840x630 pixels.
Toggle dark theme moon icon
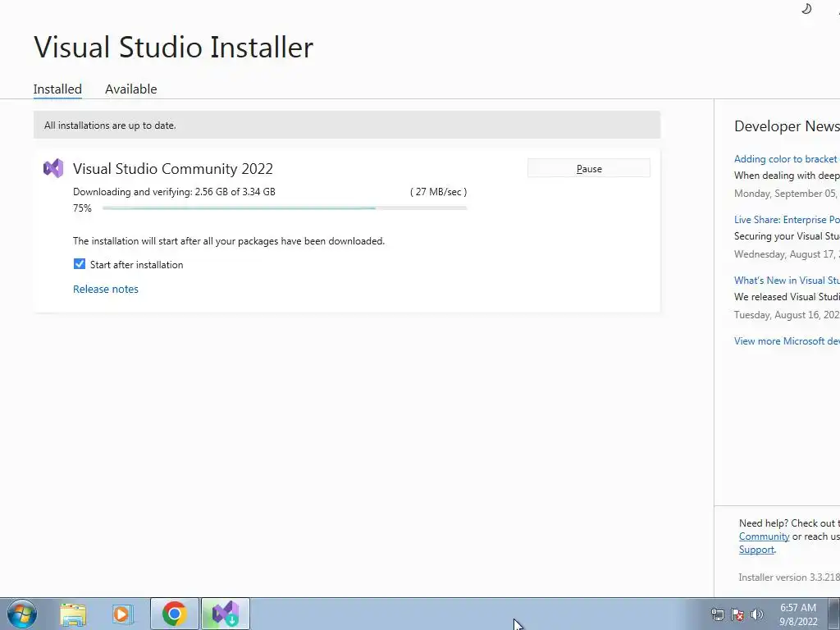click(806, 8)
